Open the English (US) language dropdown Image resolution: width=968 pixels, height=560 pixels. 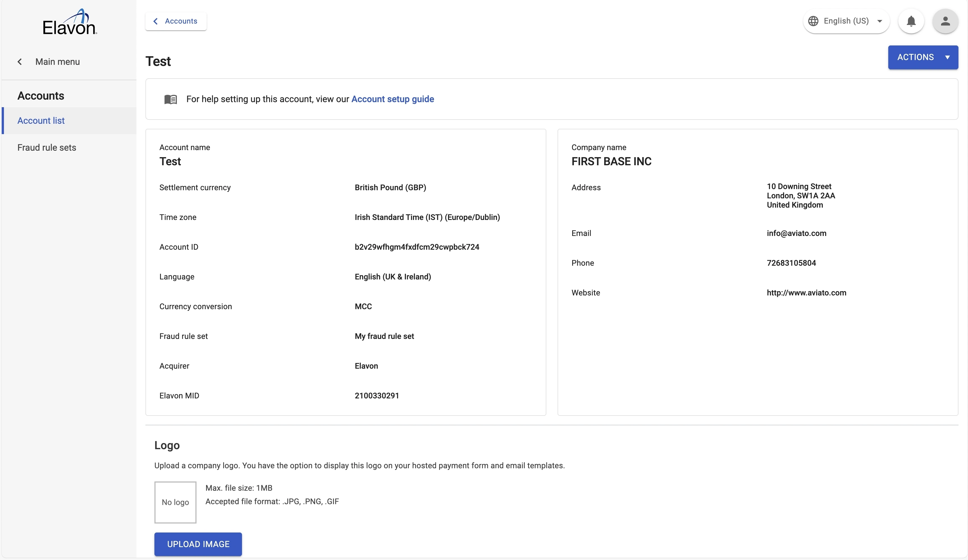coord(846,21)
